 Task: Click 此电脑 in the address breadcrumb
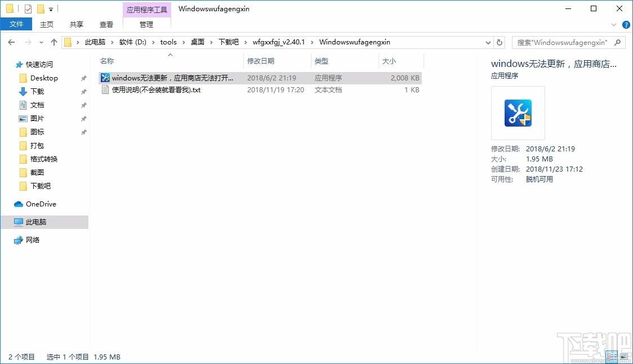click(95, 42)
